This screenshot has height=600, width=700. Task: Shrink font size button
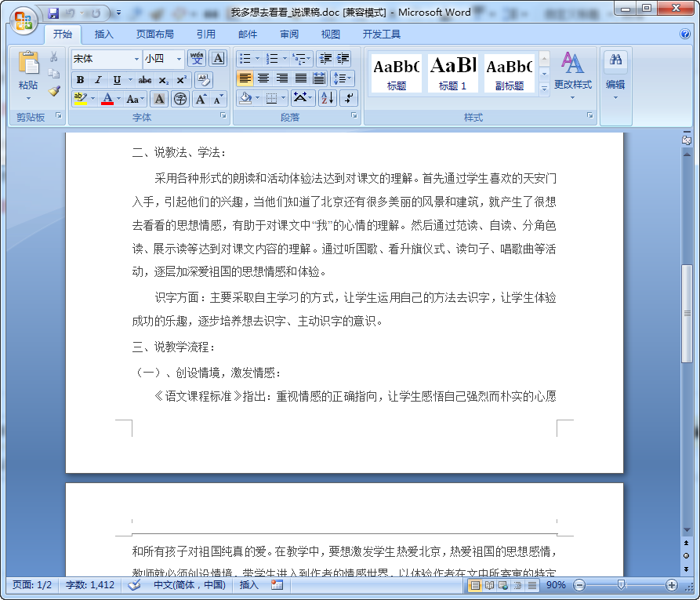217,99
